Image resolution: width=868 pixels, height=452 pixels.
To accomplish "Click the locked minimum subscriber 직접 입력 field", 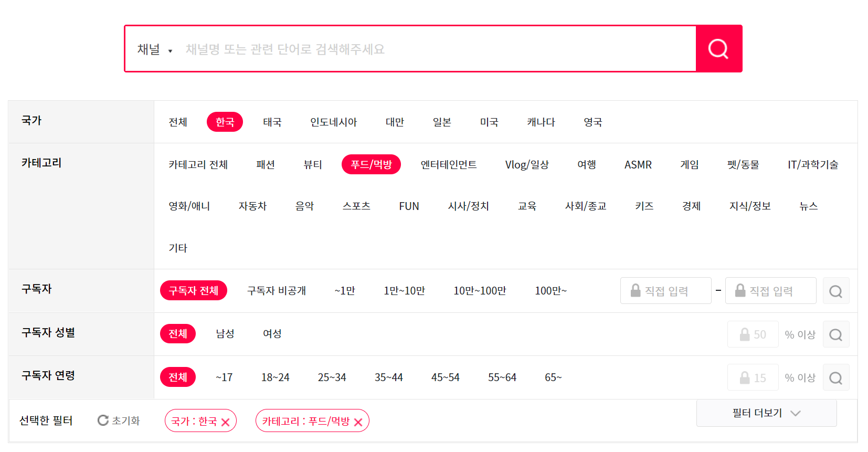I will [665, 291].
